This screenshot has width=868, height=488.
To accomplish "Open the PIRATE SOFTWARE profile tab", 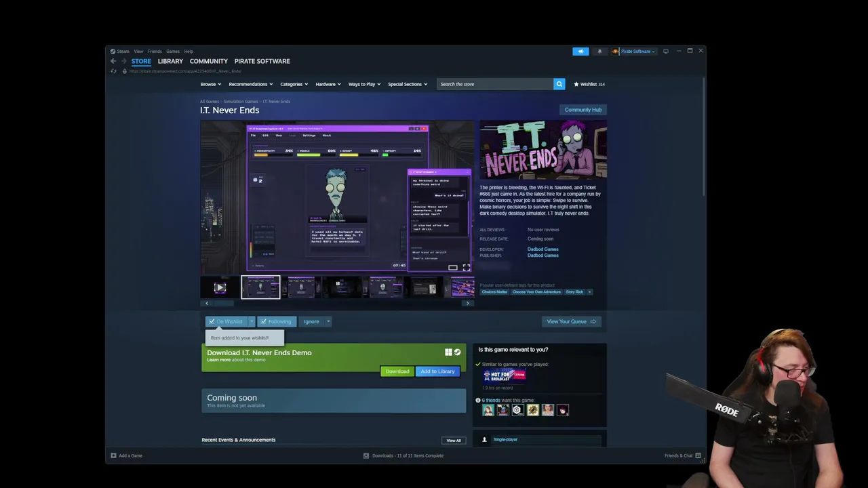I will (262, 61).
